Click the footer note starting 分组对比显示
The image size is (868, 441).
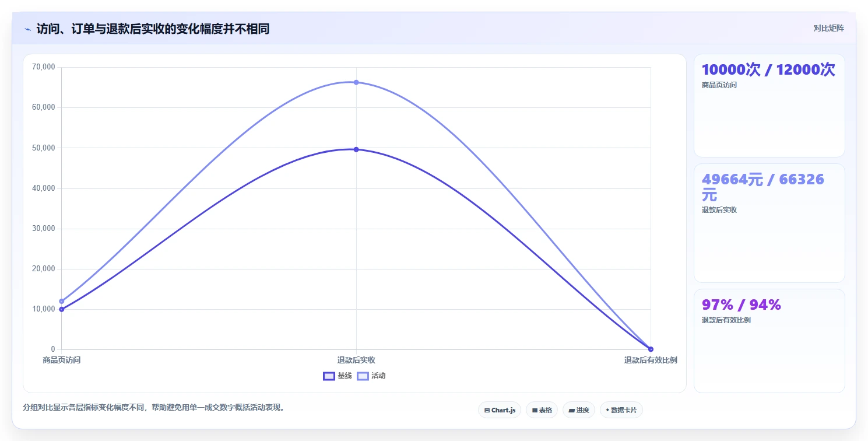coord(155,407)
